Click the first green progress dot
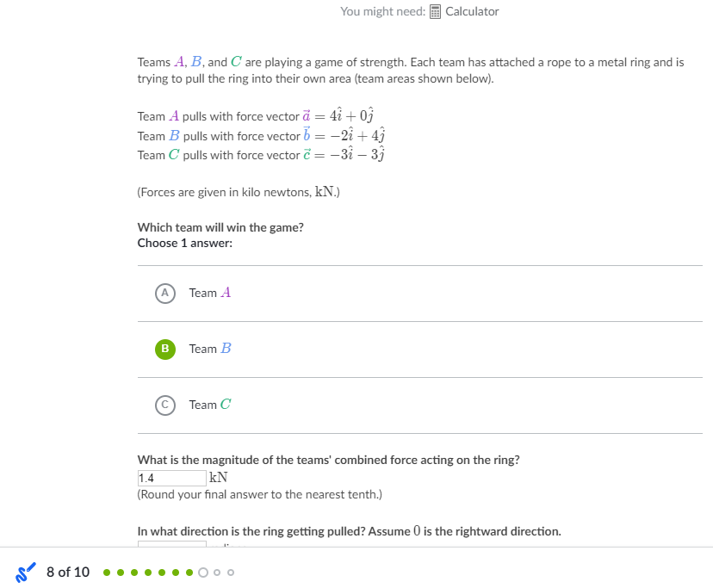The image size is (713, 588). 107,573
